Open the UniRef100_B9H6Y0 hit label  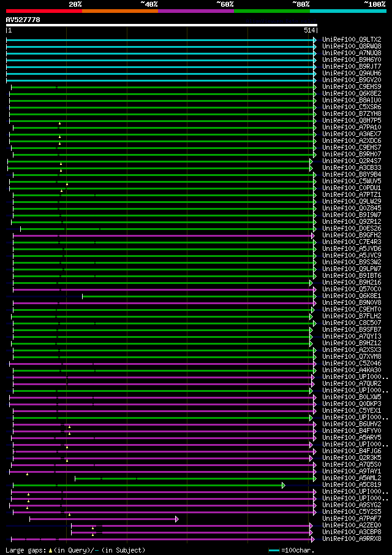[x=352, y=60]
